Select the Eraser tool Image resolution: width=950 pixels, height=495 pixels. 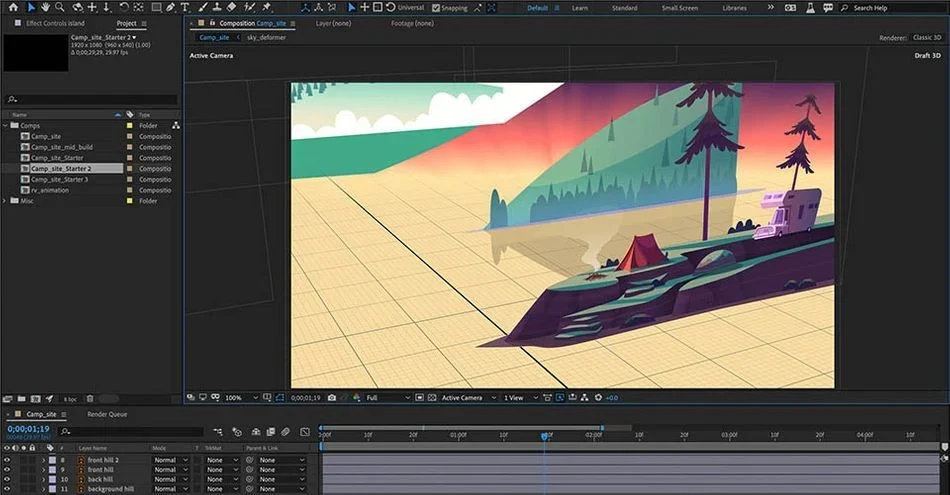pyautogui.click(x=231, y=7)
